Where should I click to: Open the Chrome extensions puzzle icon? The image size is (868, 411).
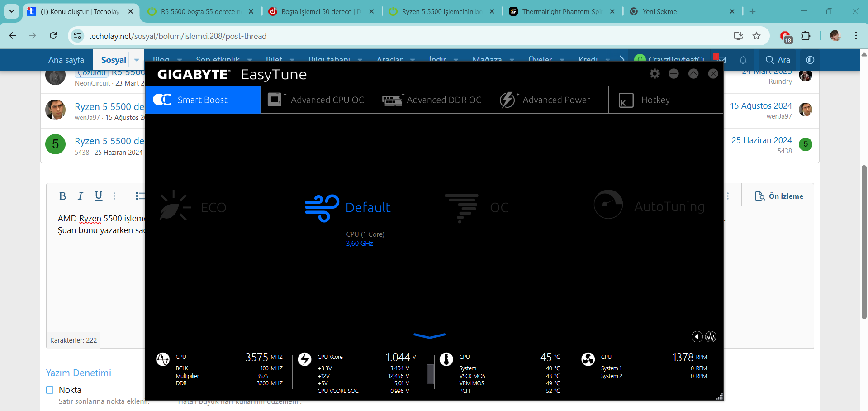click(x=806, y=36)
